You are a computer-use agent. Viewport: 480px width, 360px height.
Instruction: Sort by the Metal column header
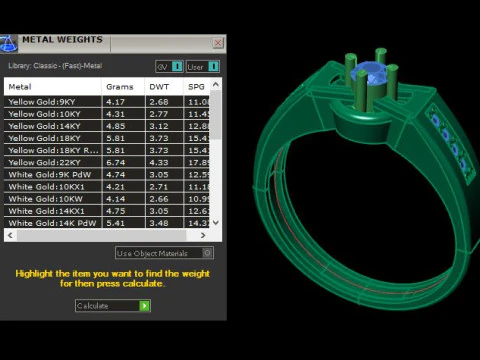(53, 87)
